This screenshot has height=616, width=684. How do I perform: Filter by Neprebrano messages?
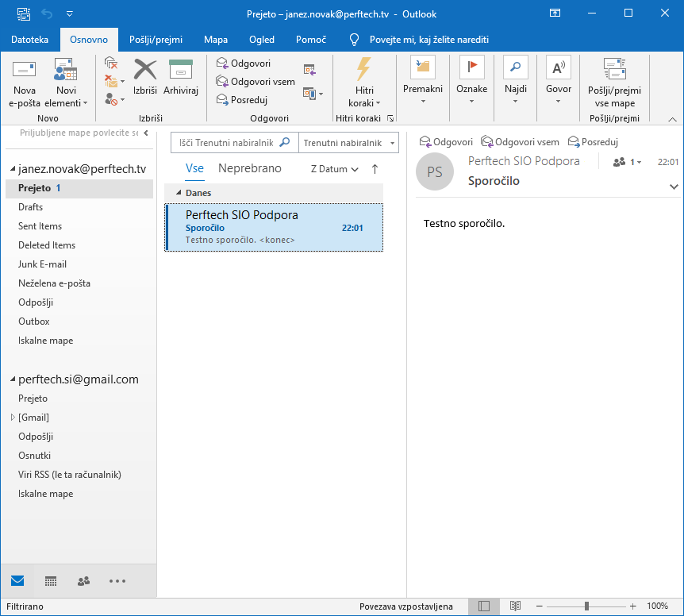[249, 168]
